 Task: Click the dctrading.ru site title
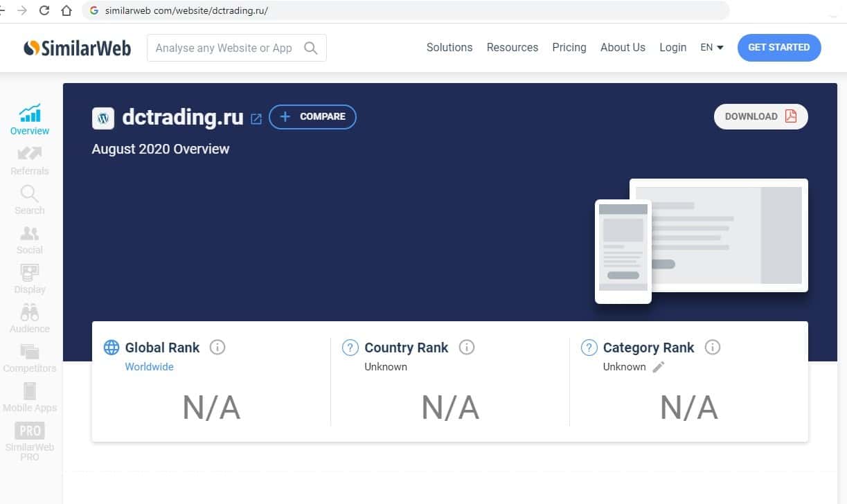183,117
